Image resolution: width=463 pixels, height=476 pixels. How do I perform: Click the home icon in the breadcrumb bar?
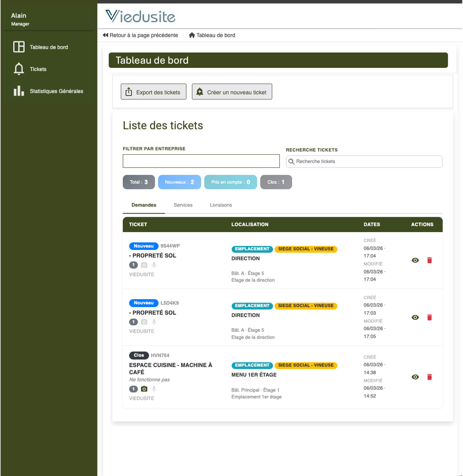point(192,35)
